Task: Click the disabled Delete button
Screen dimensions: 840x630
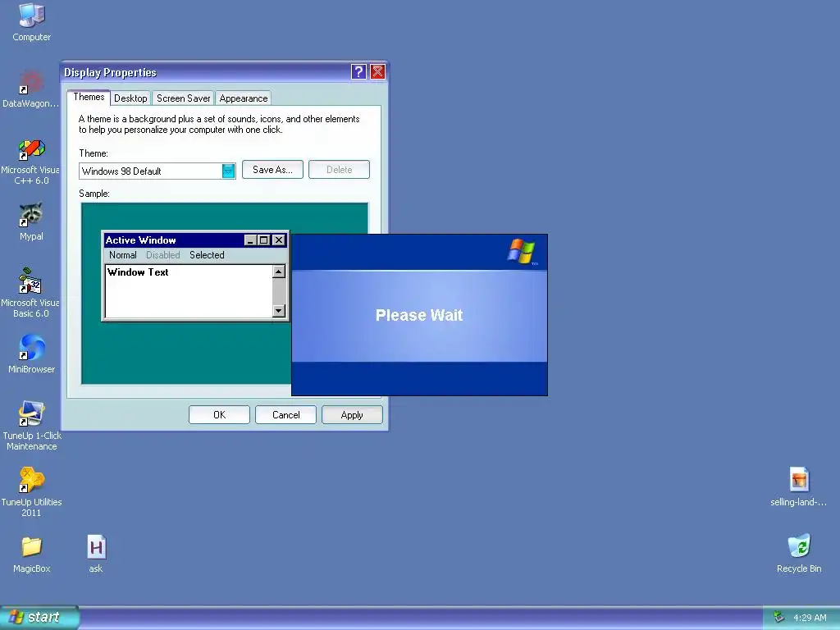Action: (339, 169)
